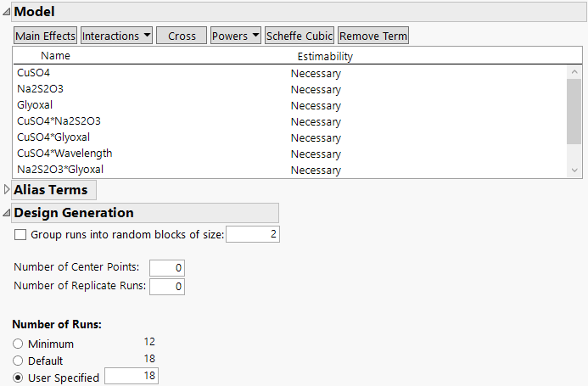Choose the Default number of runs
The image size is (588, 386).
[18, 361]
